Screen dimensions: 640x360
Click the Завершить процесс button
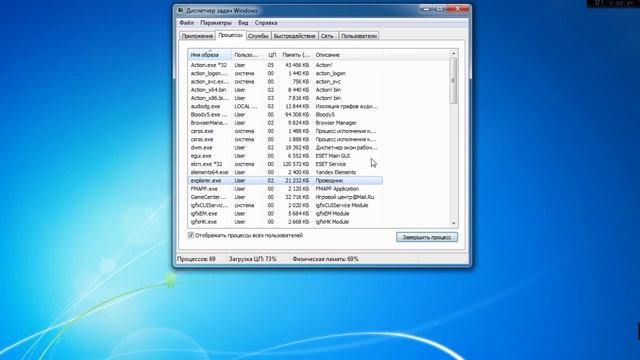click(x=427, y=237)
